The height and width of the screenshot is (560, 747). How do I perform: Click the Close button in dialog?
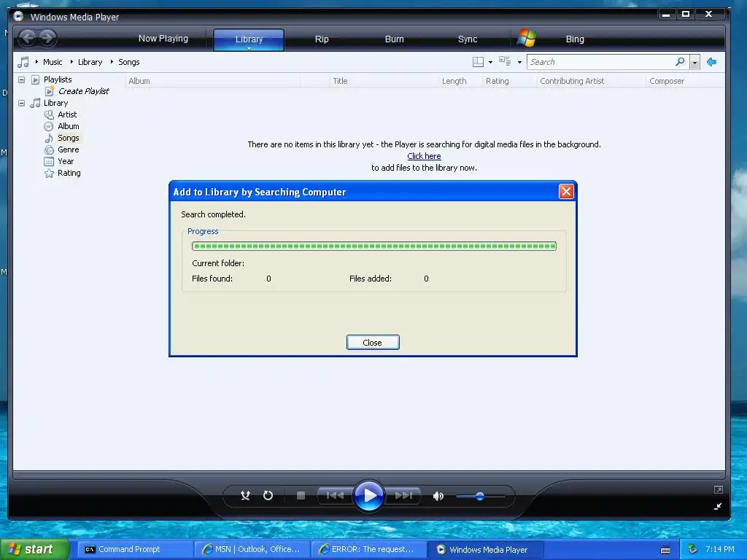[373, 343]
